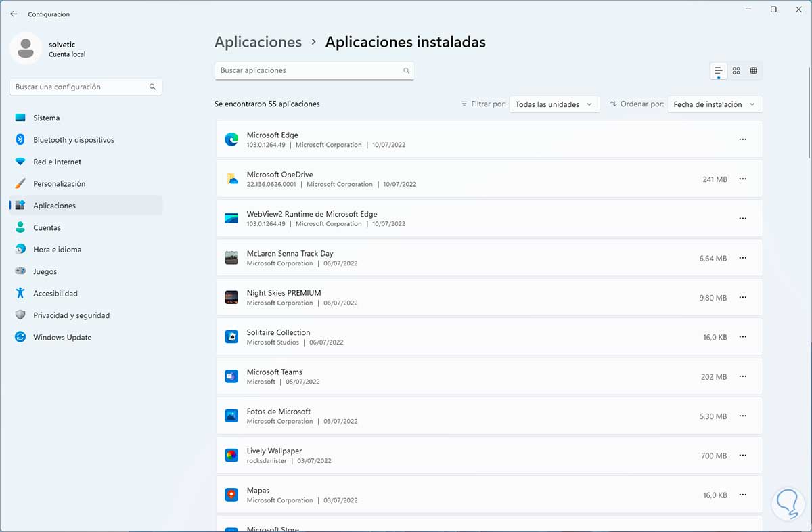812x532 pixels.
Task: Open more options for Microsoft Teams
Action: 742,376
